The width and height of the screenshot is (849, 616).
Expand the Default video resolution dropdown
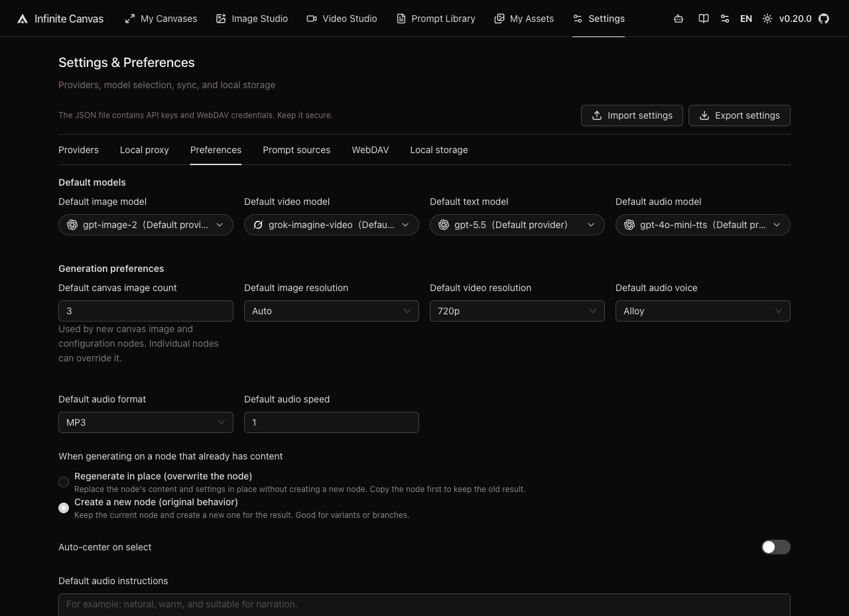517,311
